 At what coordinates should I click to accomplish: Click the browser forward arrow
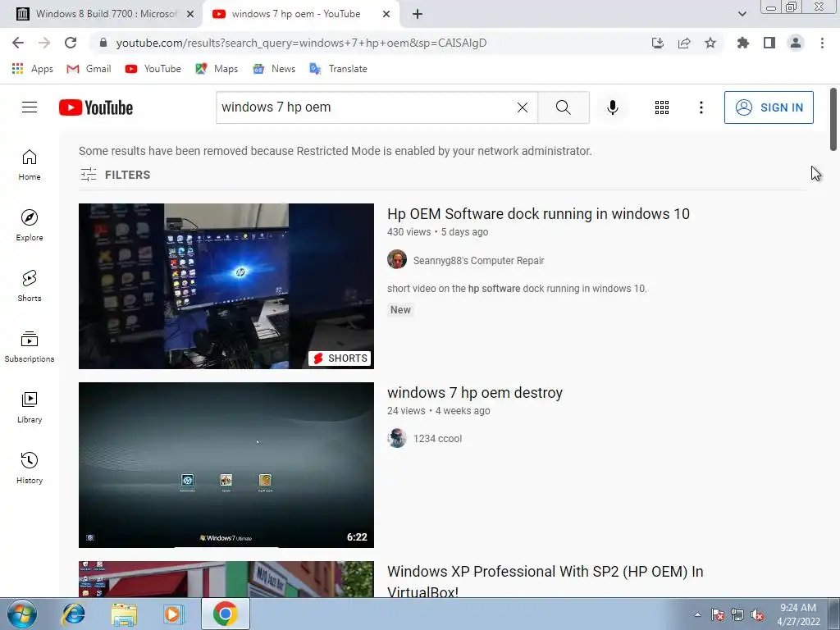(x=44, y=43)
